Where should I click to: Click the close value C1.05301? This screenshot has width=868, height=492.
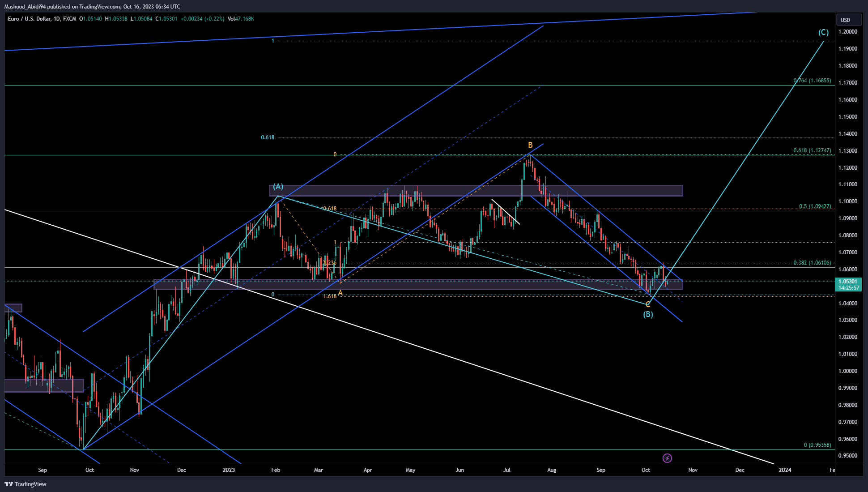click(166, 19)
